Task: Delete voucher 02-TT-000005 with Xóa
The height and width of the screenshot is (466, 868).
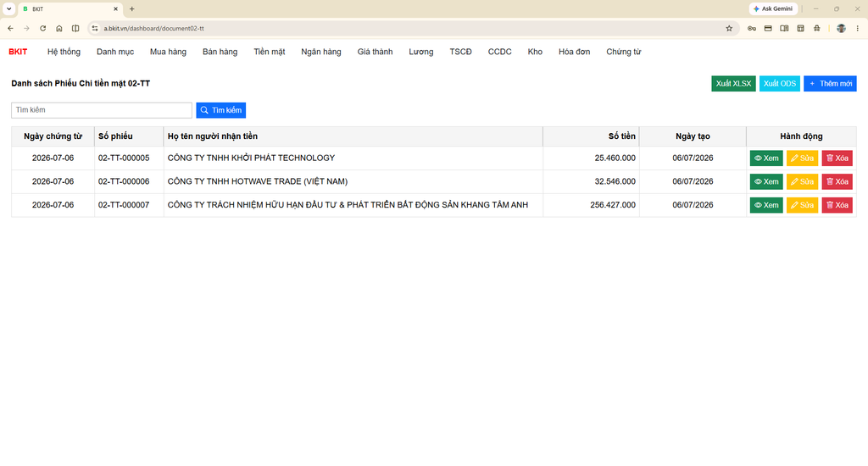Action: 837,158
